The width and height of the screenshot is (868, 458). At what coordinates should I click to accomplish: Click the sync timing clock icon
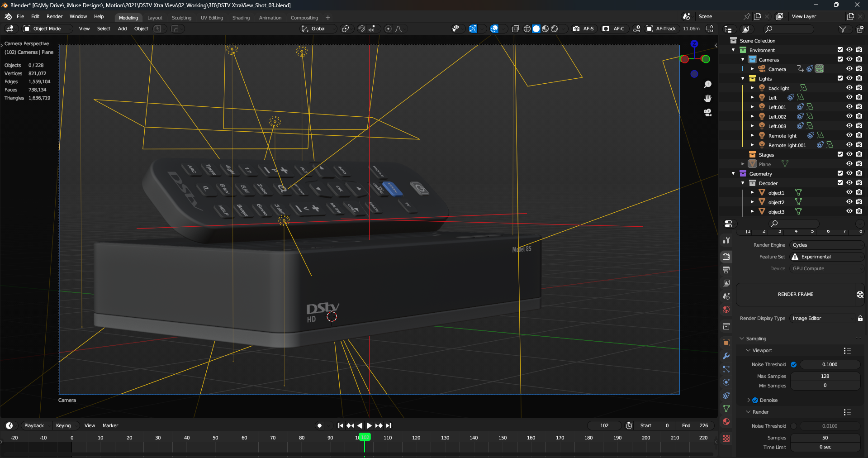tap(629, 425)
